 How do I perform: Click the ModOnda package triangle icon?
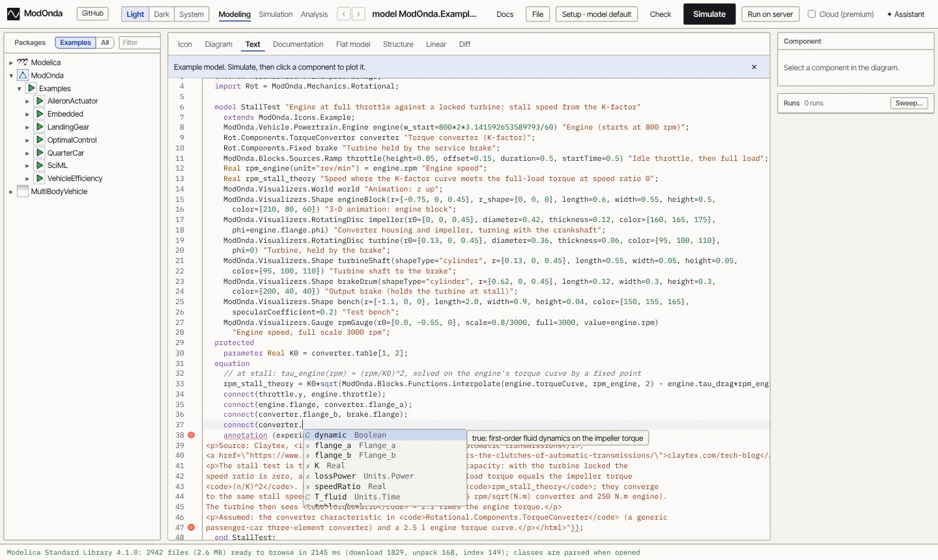click(x=23, y=76)
